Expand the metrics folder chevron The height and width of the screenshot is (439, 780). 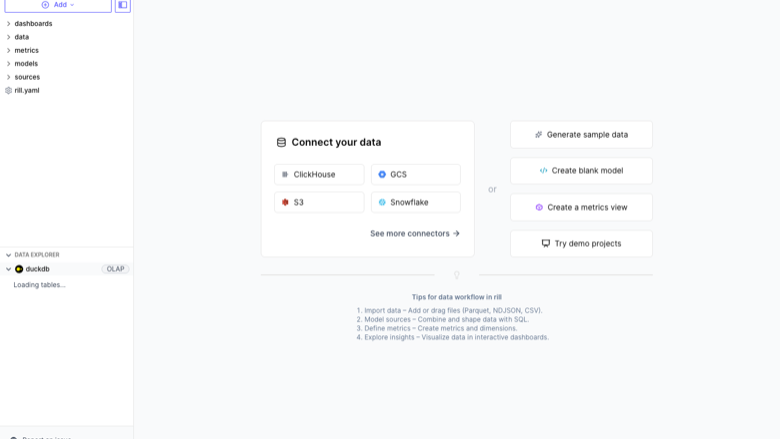8,51
